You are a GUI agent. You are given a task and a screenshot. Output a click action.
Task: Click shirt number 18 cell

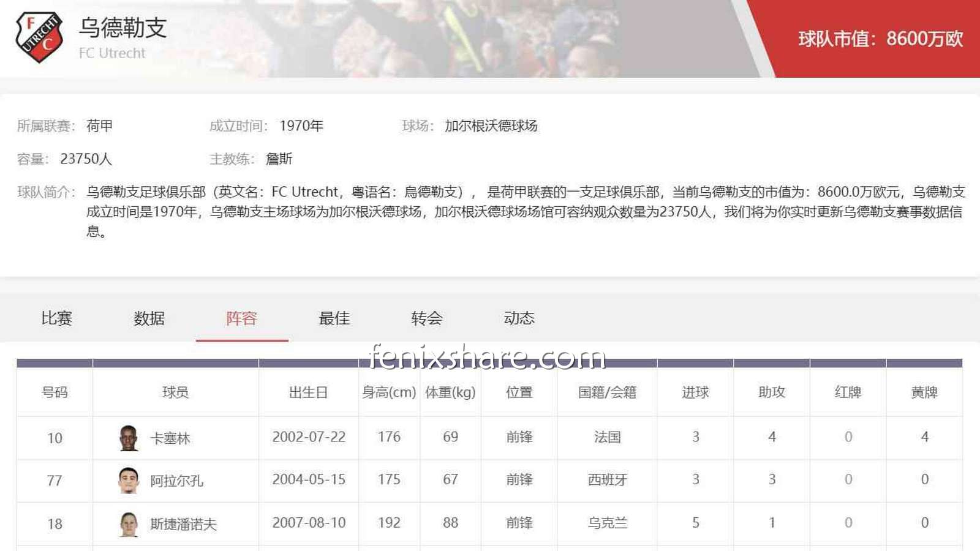(55, 525)
